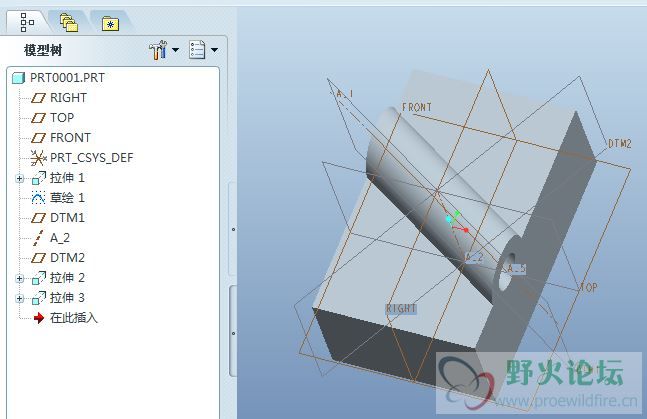Viewport: 647px width, 419px height.
Task: Expand the 拉伸 2 feature
Action: coord(19,278)
